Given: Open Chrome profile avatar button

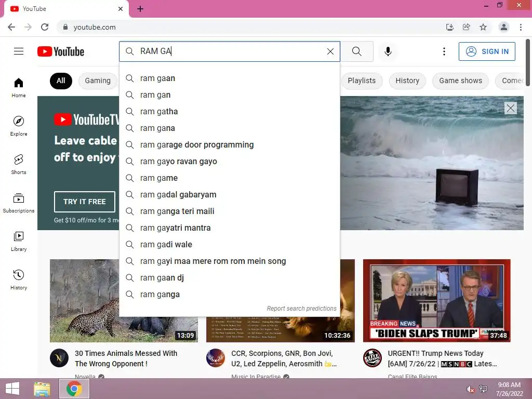Looking at the screenshot, I should pyautogui.click(x=504, y=27).
